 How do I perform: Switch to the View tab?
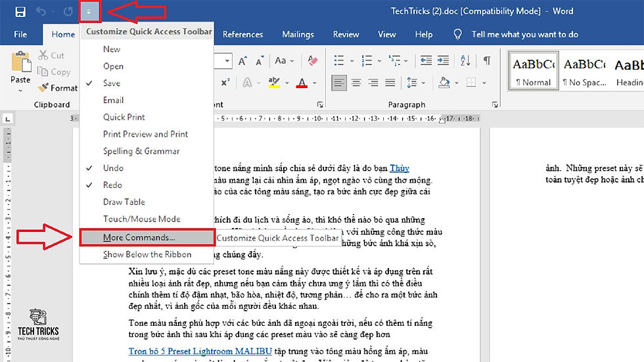(387, 34)
